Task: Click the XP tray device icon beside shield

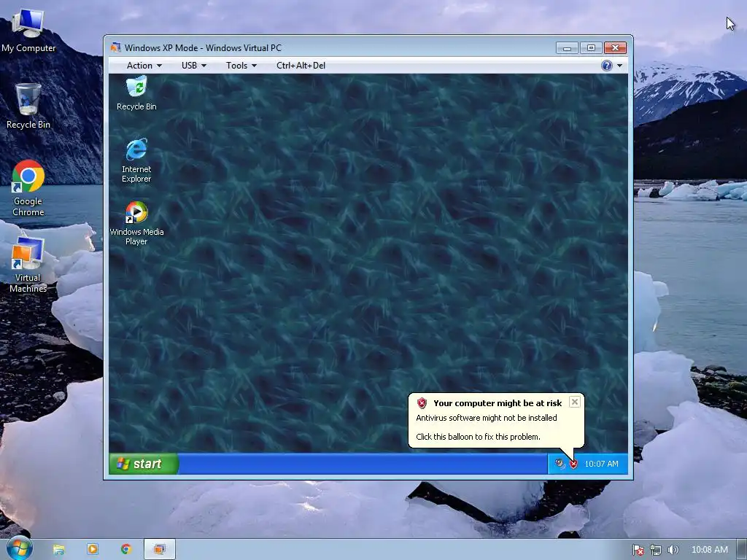Action: (x=560, y=463)
